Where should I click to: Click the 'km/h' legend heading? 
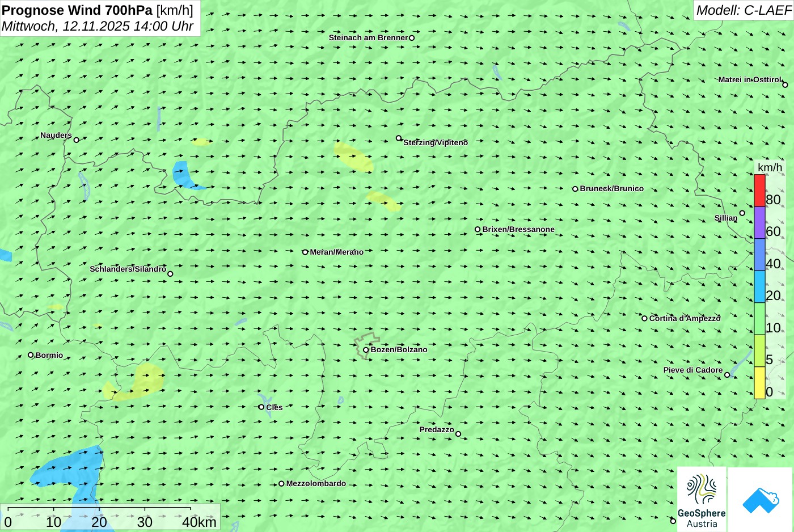(770, 167)
